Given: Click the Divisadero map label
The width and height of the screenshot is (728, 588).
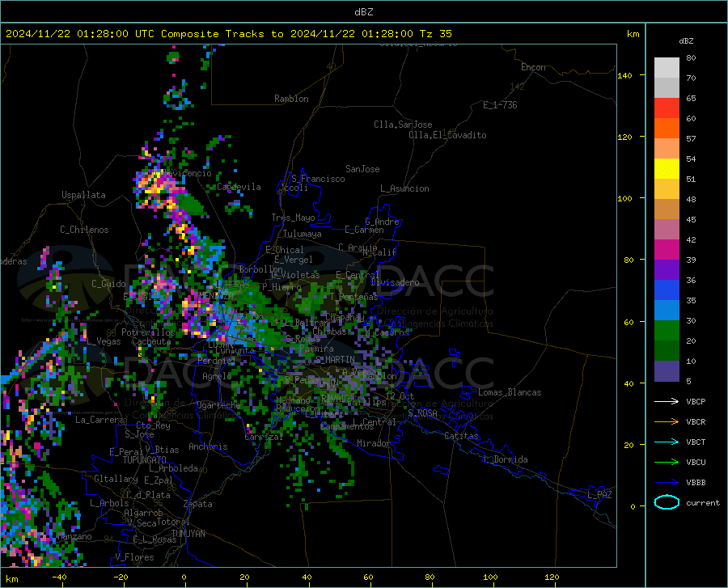Looking at the screenshot, I should (x=395, y=282).
